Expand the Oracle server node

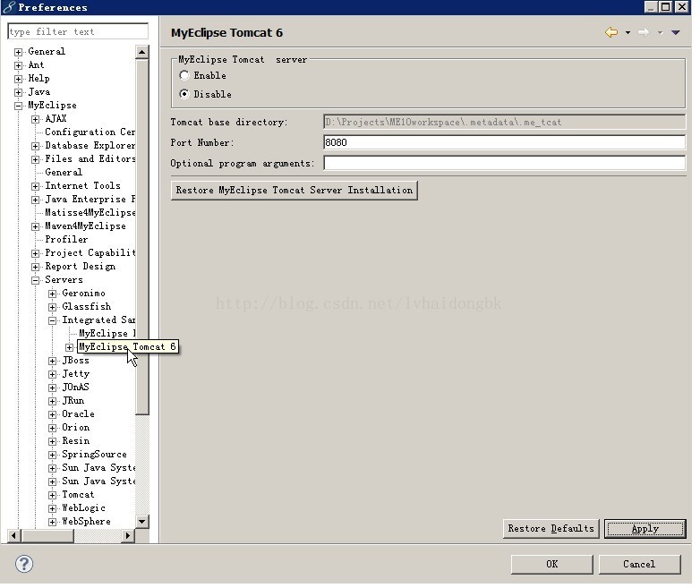click(52, 414)
